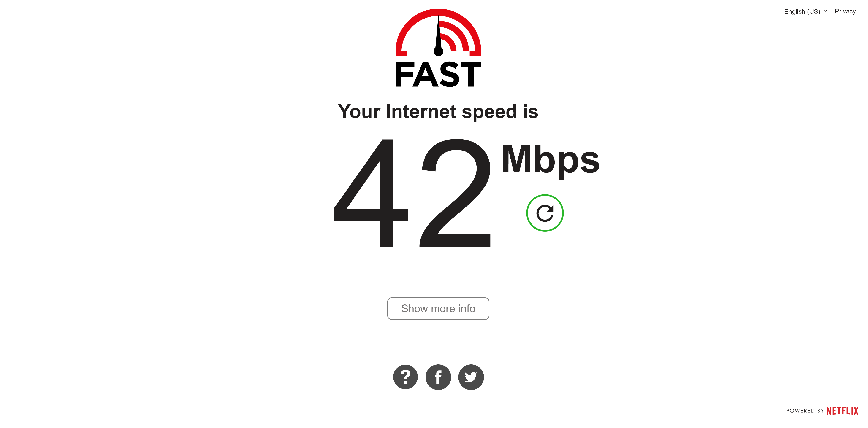This screenshot has height=428, width=868.
Task: Click the large digit 4 of the speed
Action: pyautogui.click(x=370, y=193)
